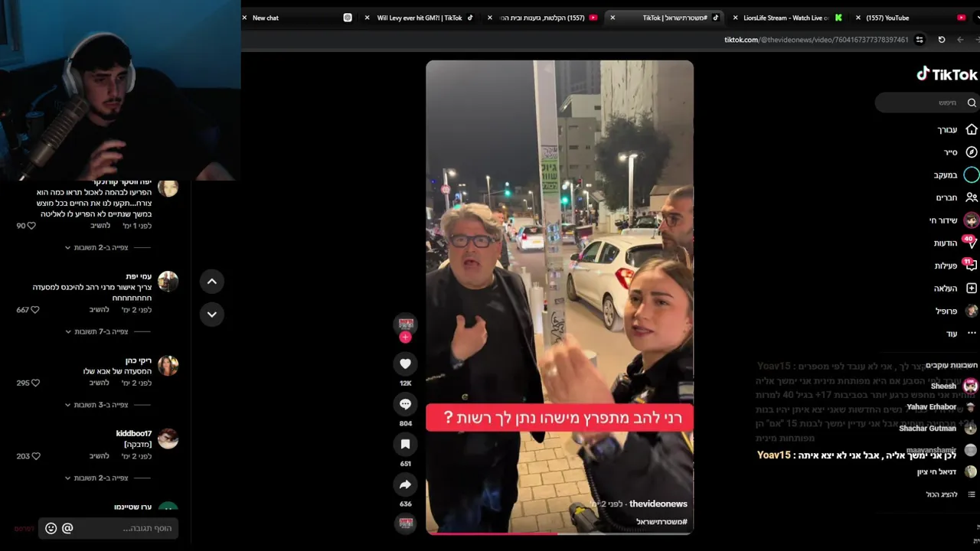Open the site settings icon in address bar

click(920, 40)
